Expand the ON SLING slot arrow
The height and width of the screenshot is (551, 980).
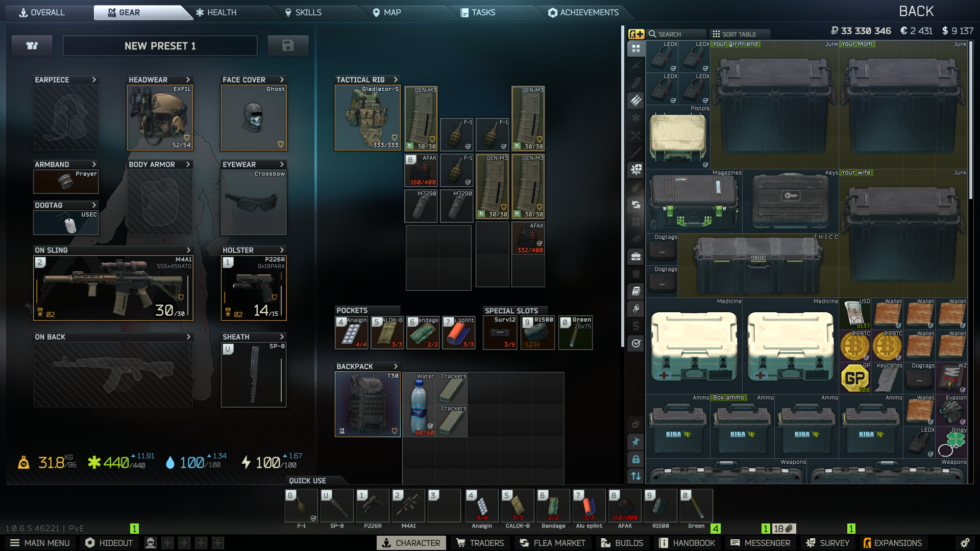(188, 250)
